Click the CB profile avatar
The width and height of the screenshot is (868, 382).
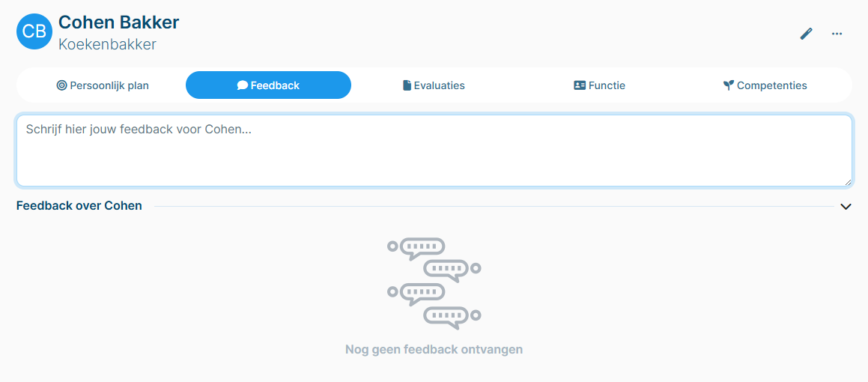tap(34, 31)
